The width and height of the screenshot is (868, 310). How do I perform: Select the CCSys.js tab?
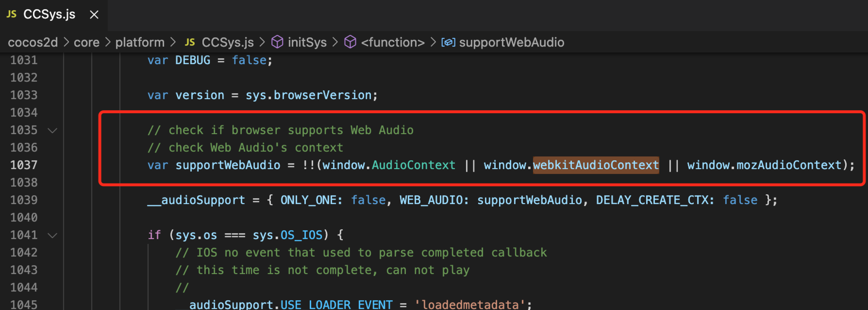point(49,15)
